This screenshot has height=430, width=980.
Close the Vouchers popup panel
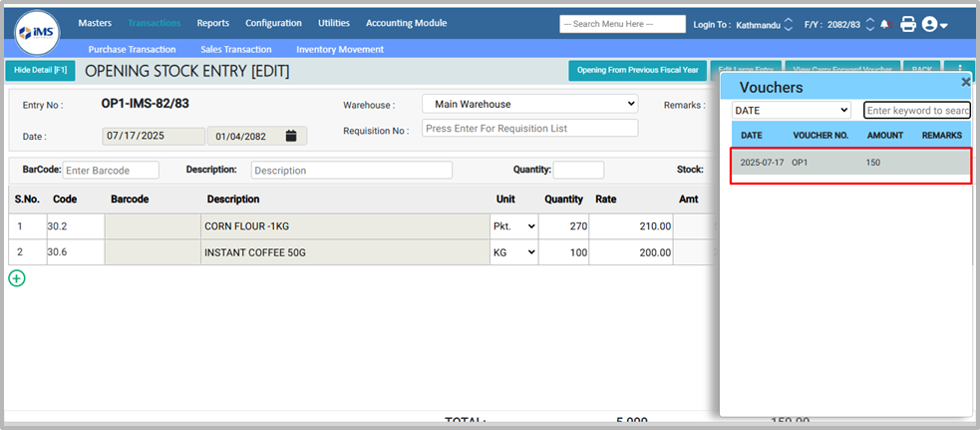point(965,83)
